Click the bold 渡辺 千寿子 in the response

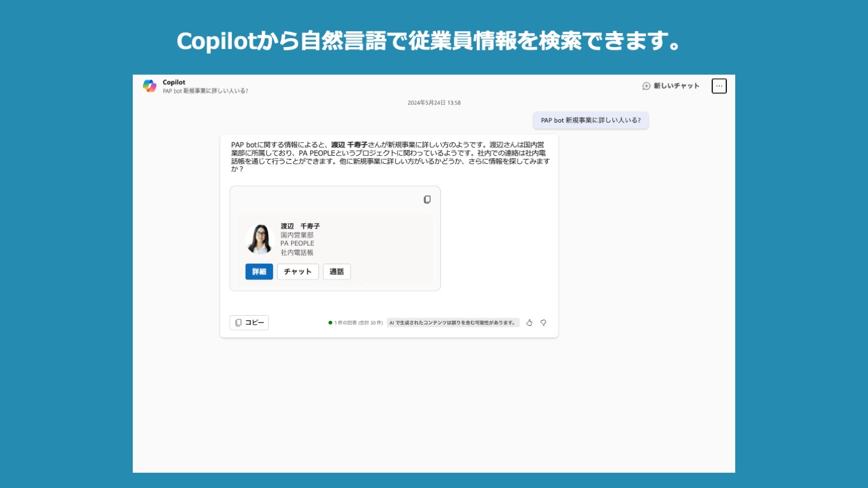tap(349, 145)
